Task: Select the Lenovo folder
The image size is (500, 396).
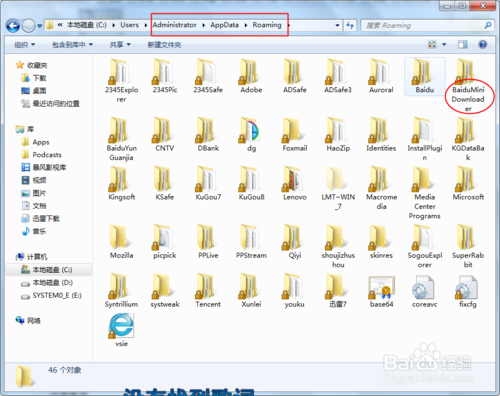Action: click(295, 183)
